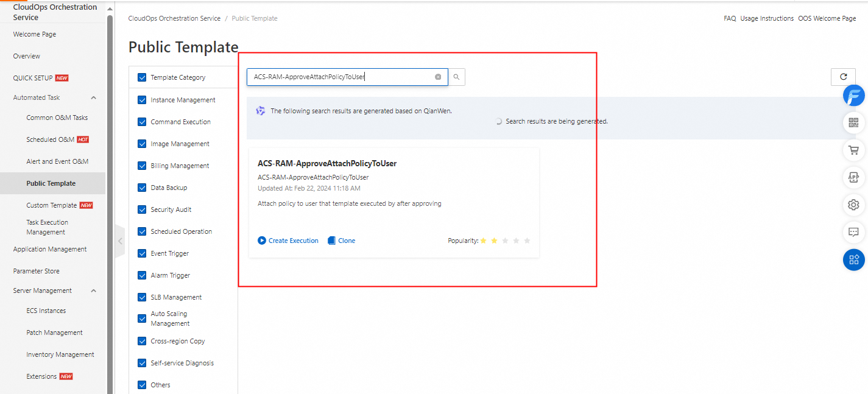Open Inventory Management menu item
Image resolution: width=868 pixels, height=394 pixels.
tap(60, 354)
